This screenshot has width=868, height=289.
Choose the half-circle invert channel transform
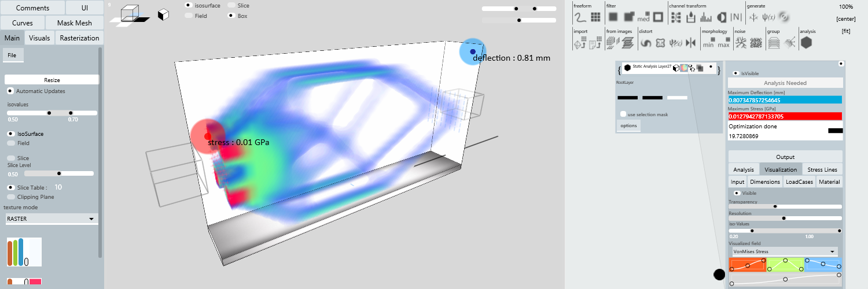[x=722, y=17]
